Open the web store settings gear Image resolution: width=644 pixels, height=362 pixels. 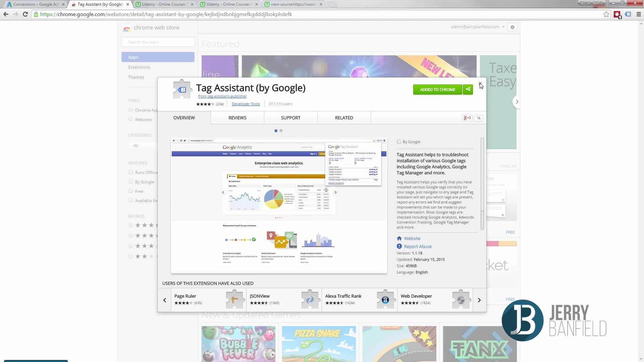pyautogui.click(x=512, y=27)
